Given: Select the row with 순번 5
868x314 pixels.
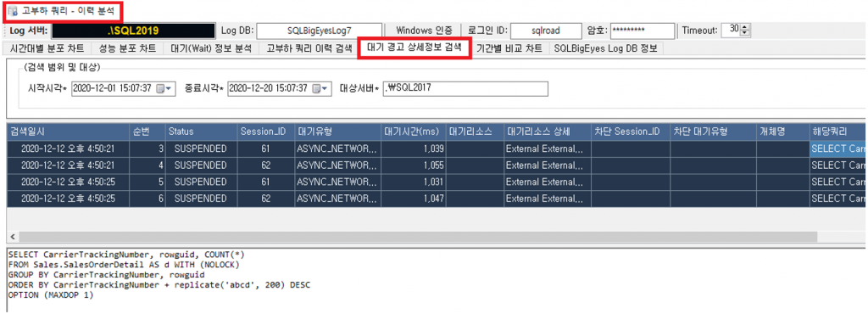Looking at the screenshot, I should tap(436, 182).
